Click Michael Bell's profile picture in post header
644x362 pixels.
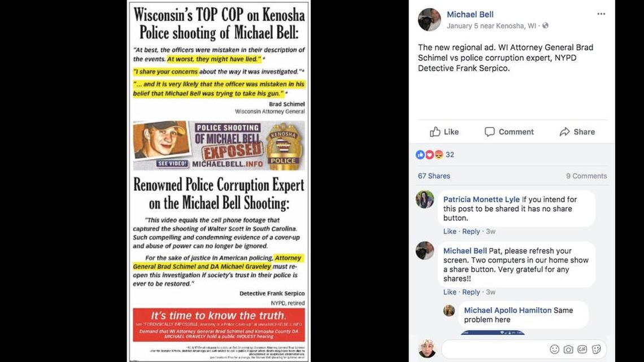click(x=429, y=19)
